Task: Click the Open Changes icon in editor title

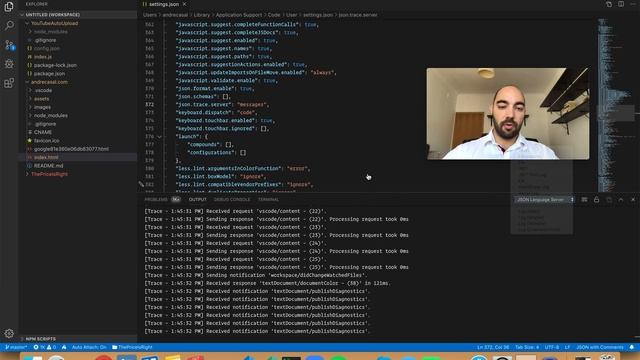Action: (x=609, y=4)
